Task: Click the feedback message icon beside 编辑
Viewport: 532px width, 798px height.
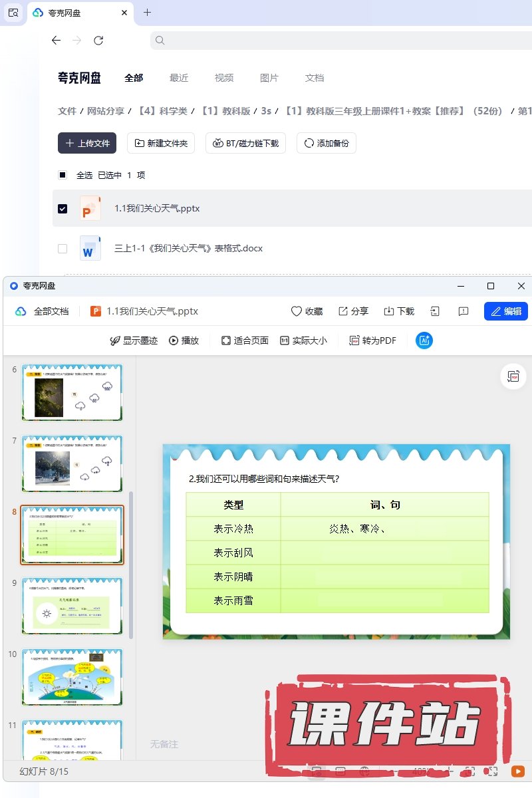Action: [x=464, y=311]
